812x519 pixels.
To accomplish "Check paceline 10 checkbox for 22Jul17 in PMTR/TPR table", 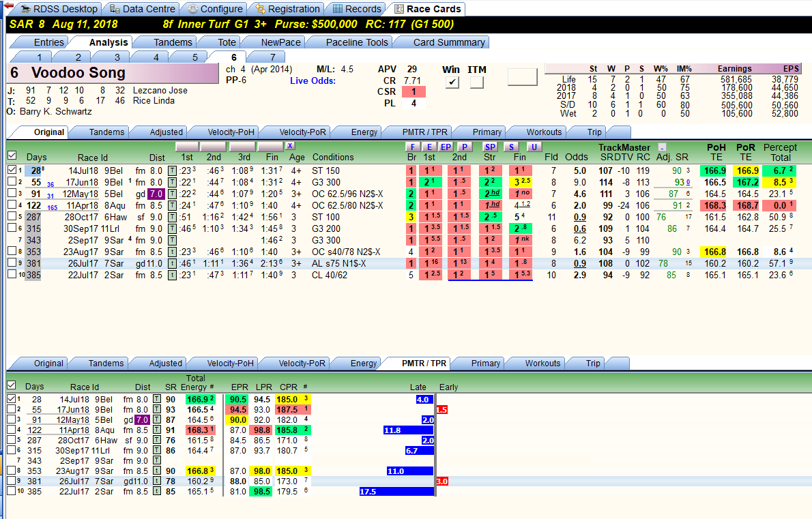I will point(12,490).
